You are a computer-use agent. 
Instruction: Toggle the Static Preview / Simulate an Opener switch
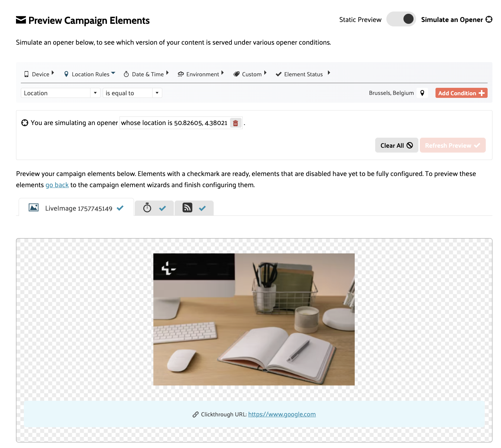pos(401,19)
